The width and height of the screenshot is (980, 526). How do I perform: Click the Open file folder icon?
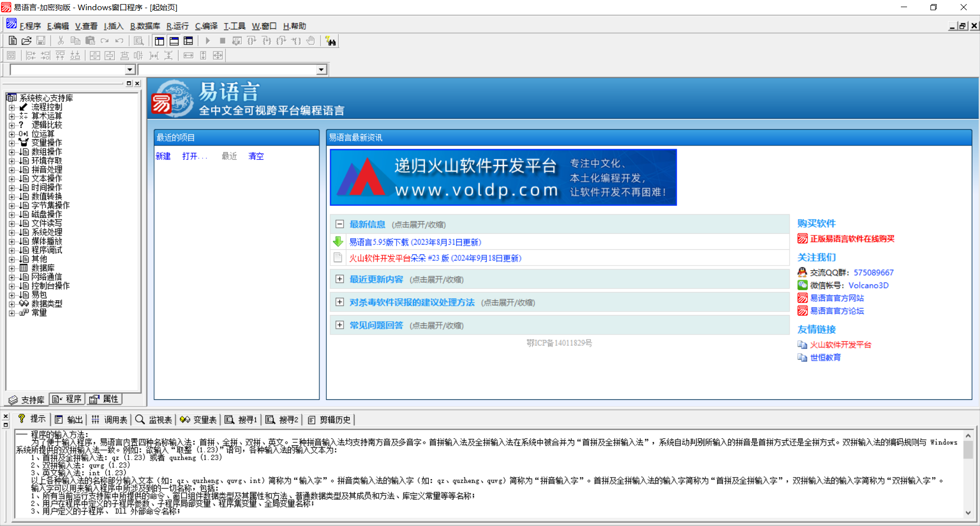27,41
